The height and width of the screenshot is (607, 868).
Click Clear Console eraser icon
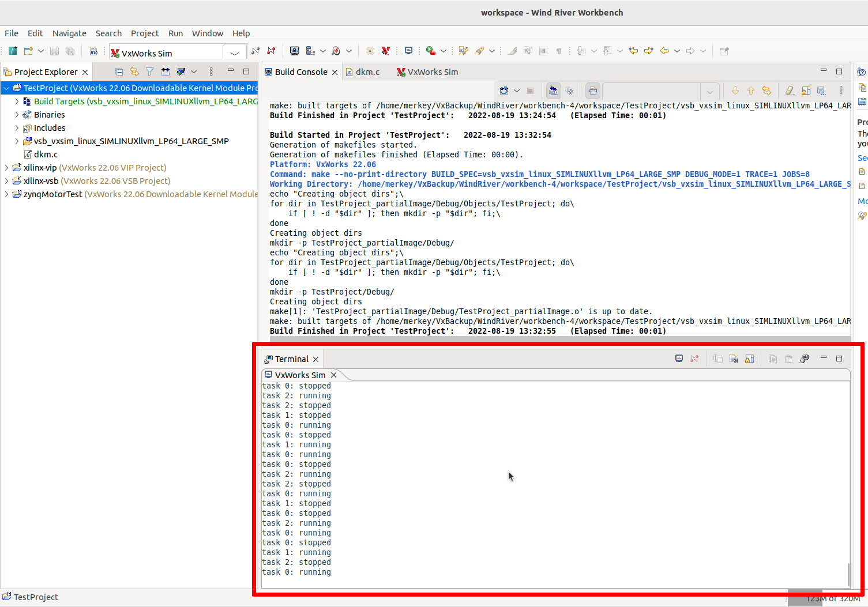(790, 91)
